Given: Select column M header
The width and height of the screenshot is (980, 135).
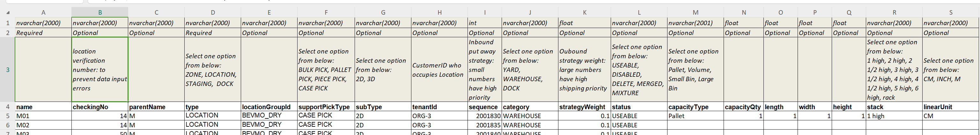Looking at the screenshot, I should tap(695, 12).
